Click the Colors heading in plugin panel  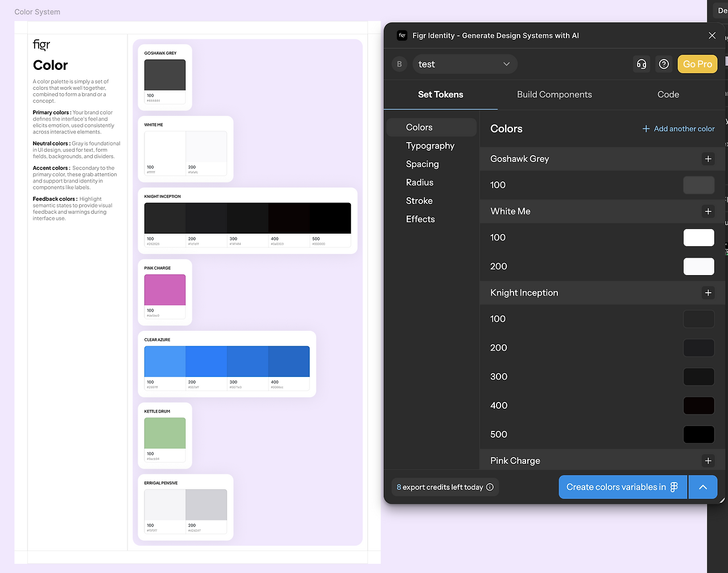[x=506, y=129]
